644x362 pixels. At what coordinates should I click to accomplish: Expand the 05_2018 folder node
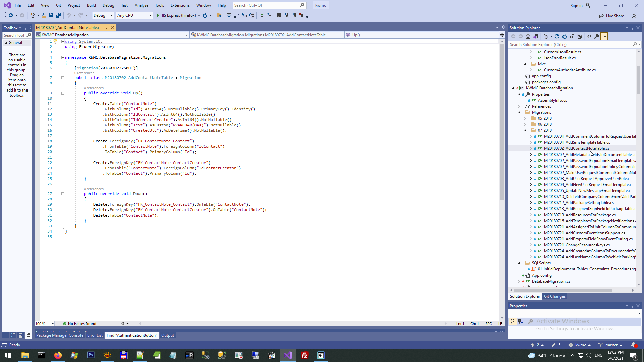(x=525, y=118)
